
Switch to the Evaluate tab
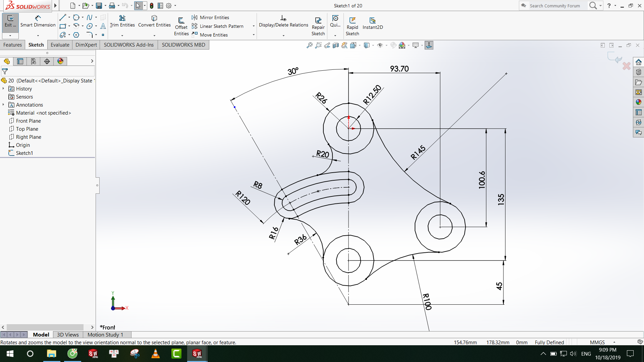60,45
